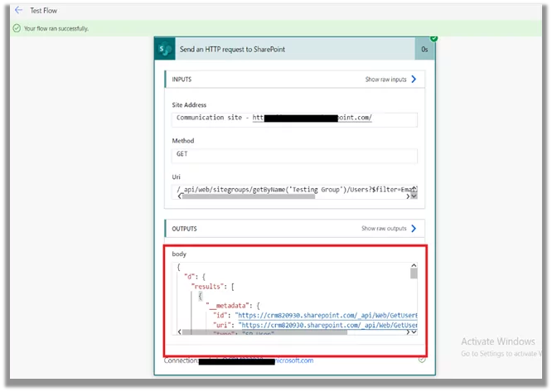Click the "d" key in the JSON body
The width and height of the screenshot is (552, 392).
[x=190, y=277]
